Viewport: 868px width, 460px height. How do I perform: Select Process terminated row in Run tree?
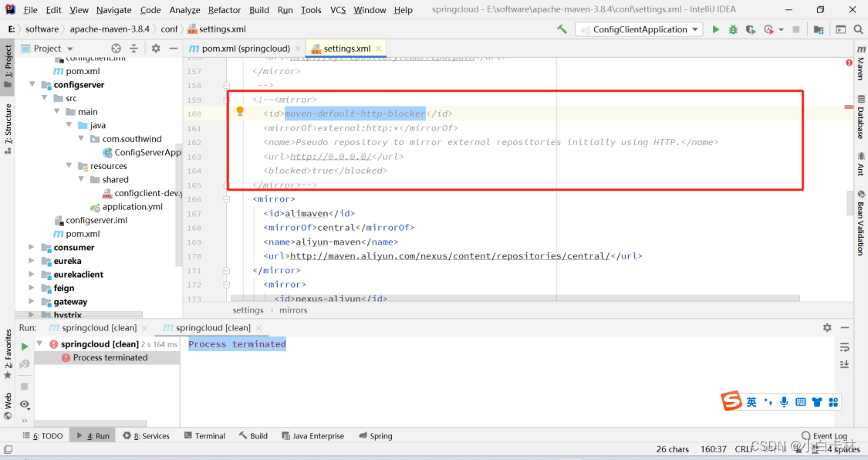tap(106, 357)
